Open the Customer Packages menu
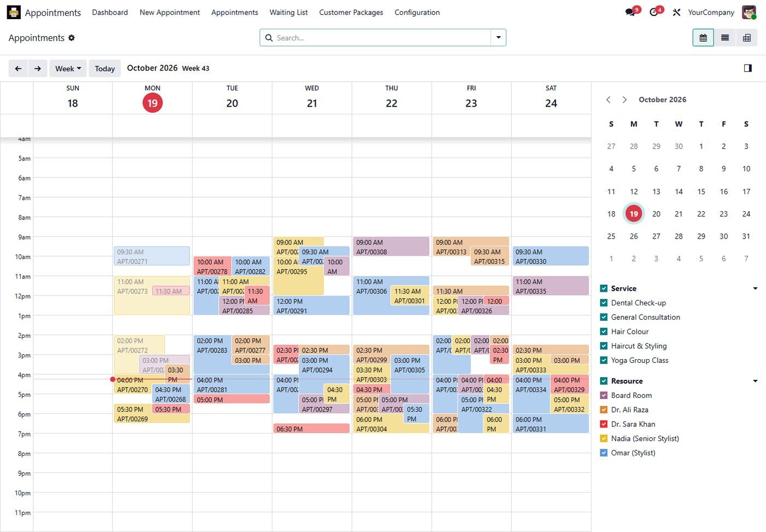The image size is (766, 532). pos(351,12)
